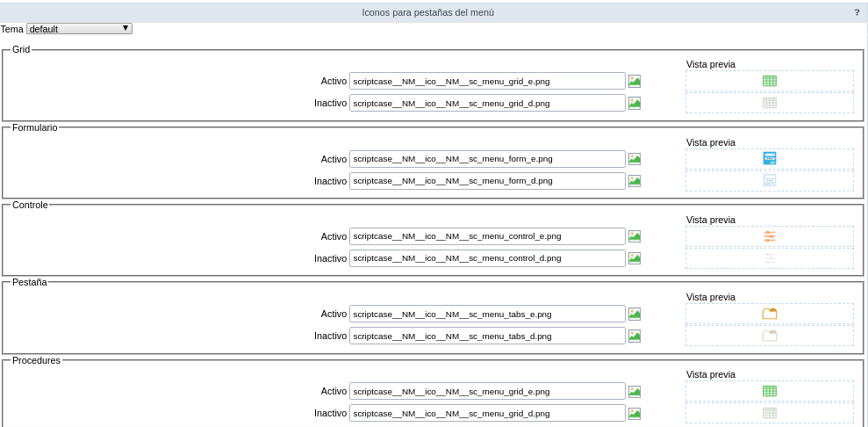The height and width of the screenshot is (427, 868).
Task: Open image picker for Procedures Activo icon
Action: tap(635, 392)
